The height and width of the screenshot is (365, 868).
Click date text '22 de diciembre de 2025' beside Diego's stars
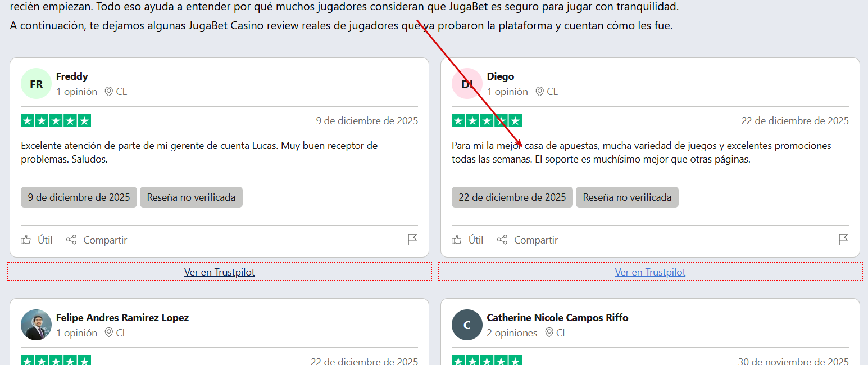click(795, 121)
